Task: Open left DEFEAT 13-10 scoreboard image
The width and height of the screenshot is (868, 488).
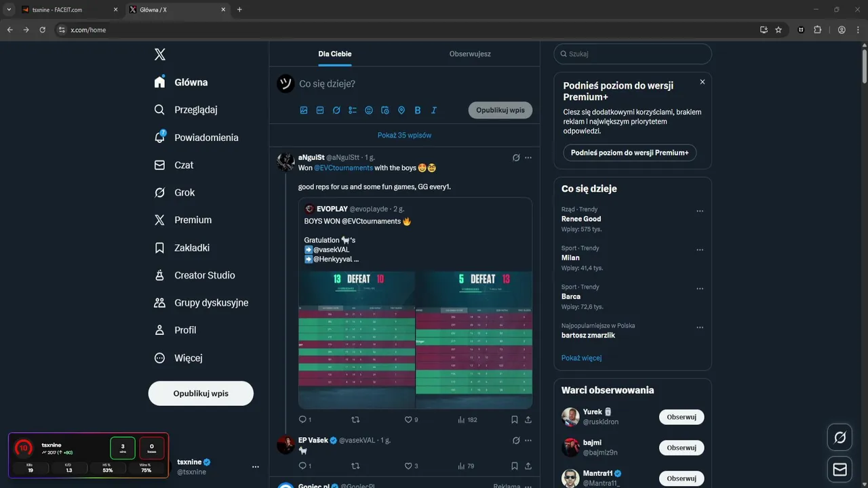Action: point(357,340)
